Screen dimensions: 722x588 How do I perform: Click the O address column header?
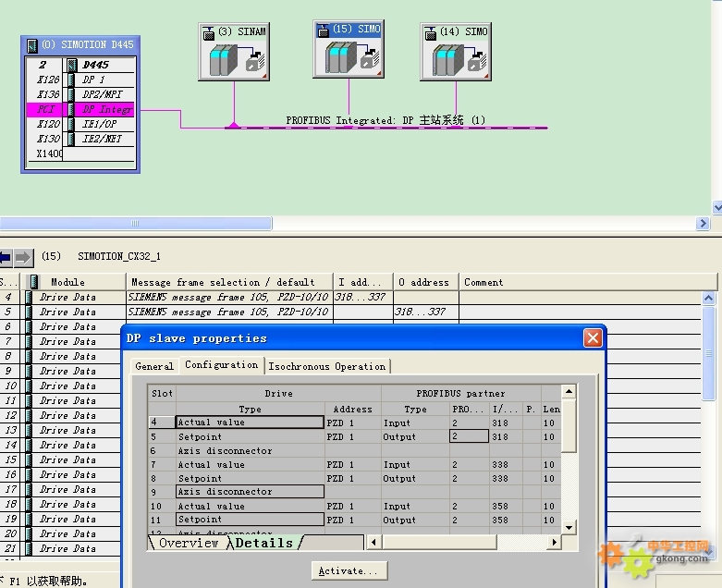(x=425, y=282)
